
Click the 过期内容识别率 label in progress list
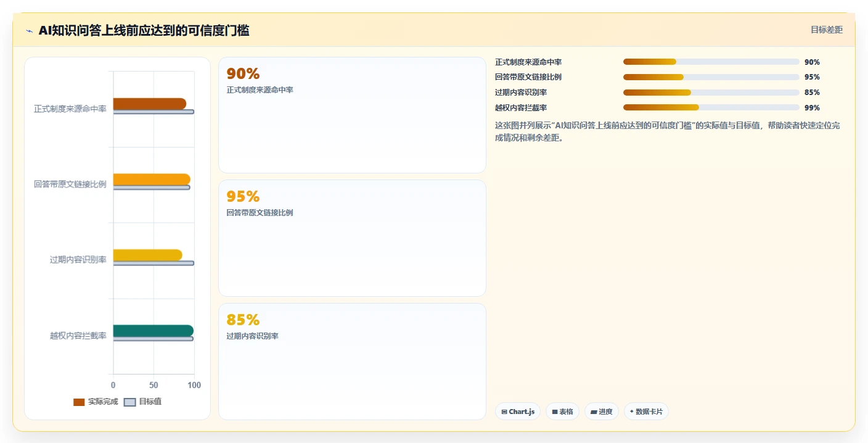coord(521,93)
